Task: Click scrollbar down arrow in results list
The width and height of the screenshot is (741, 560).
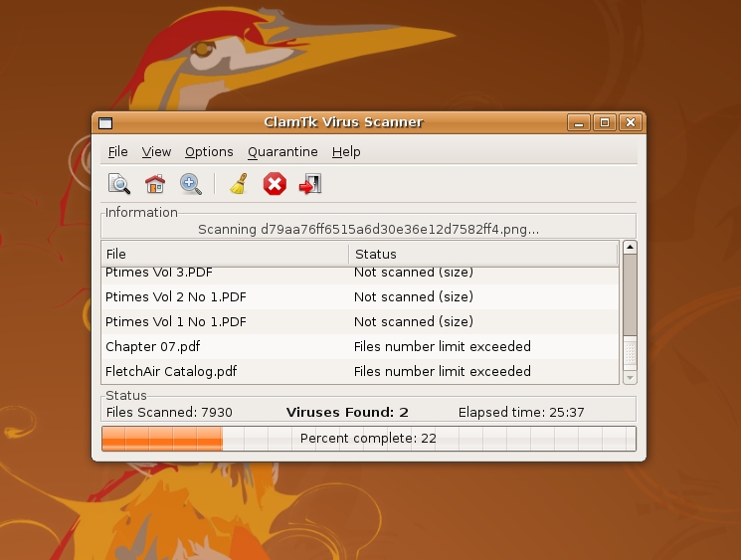Action: point(630,378)
